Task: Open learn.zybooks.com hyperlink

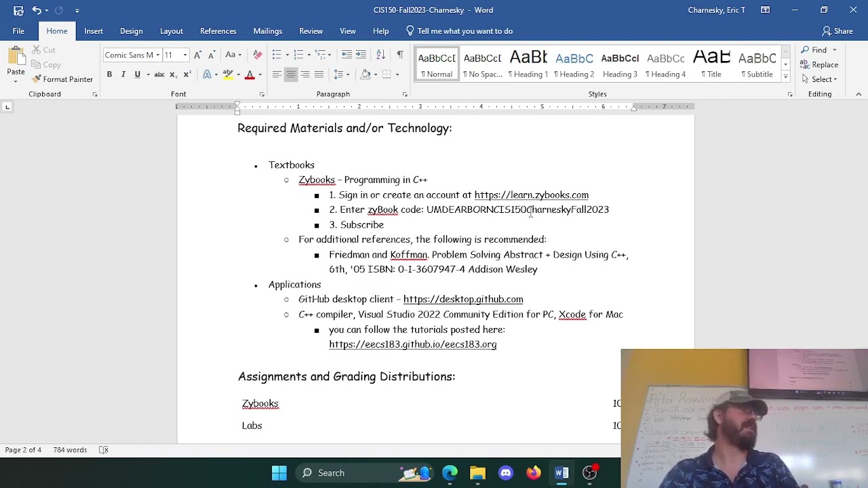Action: [x=532, y=195]
